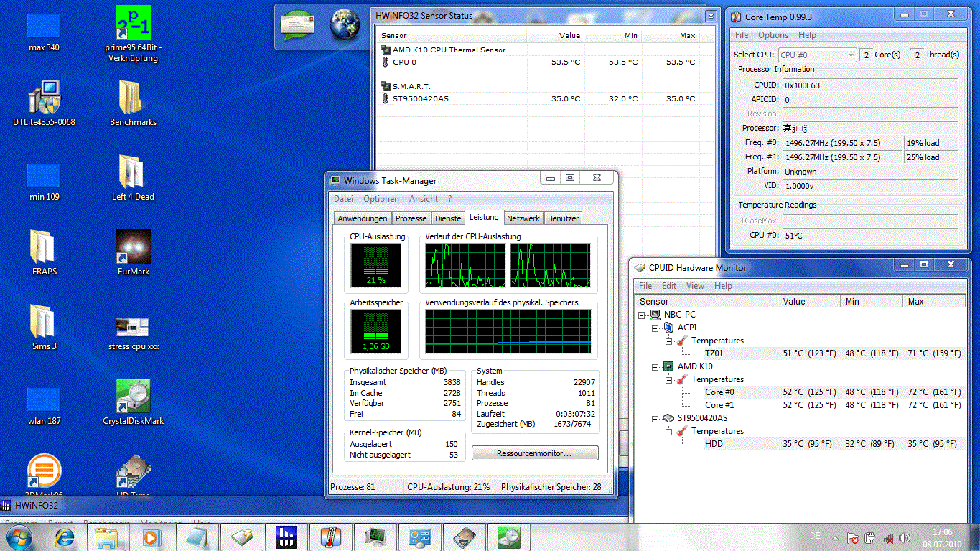The height and width of the screenshot is (551, 980).
Task: Open the Optionen menu in Task-Manager
Action: (381, 199)
